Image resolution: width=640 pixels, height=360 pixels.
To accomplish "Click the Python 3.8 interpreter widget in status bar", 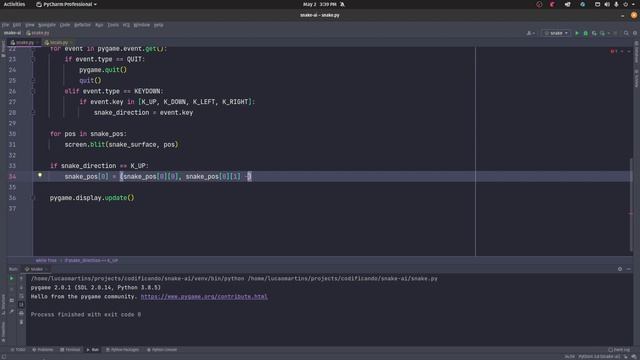I will click(x=599, y=357).
